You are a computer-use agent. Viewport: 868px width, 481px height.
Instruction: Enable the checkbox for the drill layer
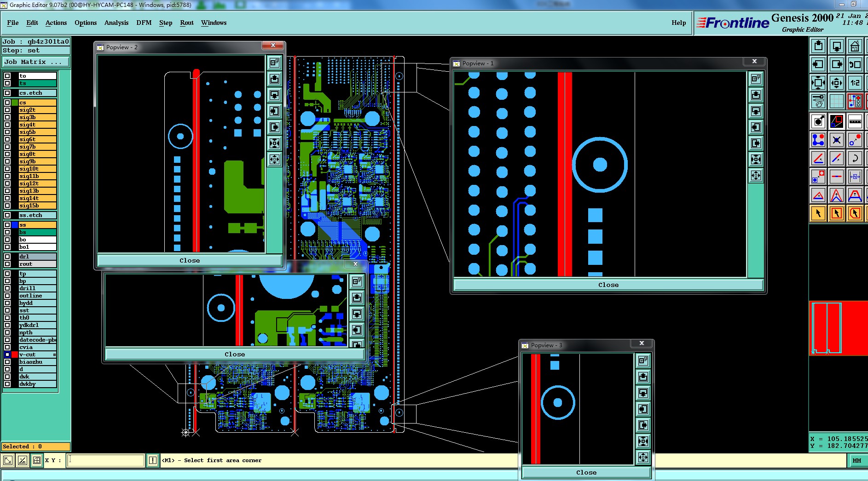pos(7,288)
